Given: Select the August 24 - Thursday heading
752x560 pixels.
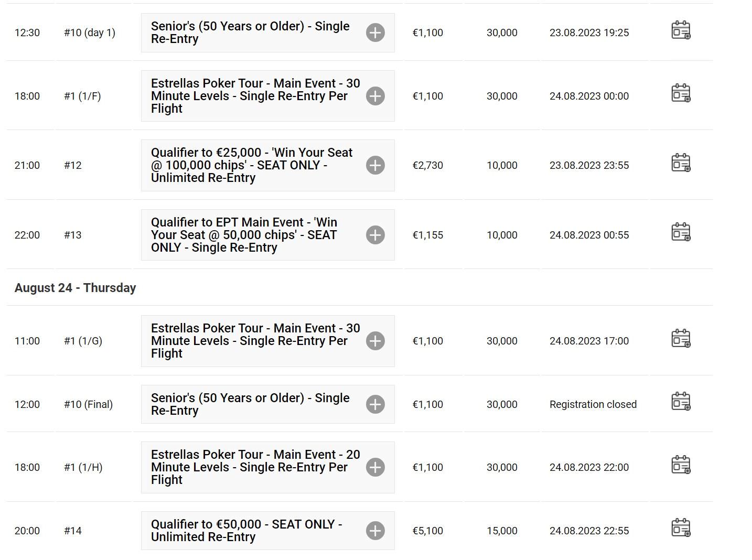Looking at the screenshot, I should point(75,288).
